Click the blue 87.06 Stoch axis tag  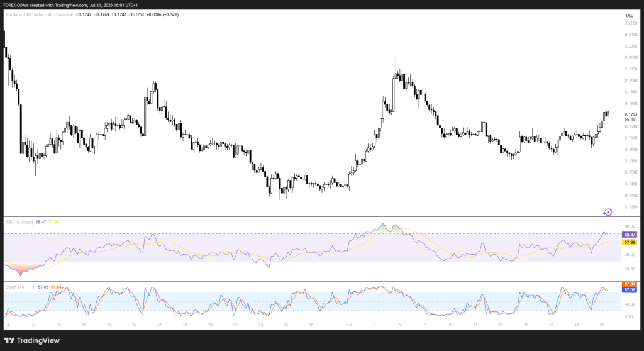pos(630,290)
